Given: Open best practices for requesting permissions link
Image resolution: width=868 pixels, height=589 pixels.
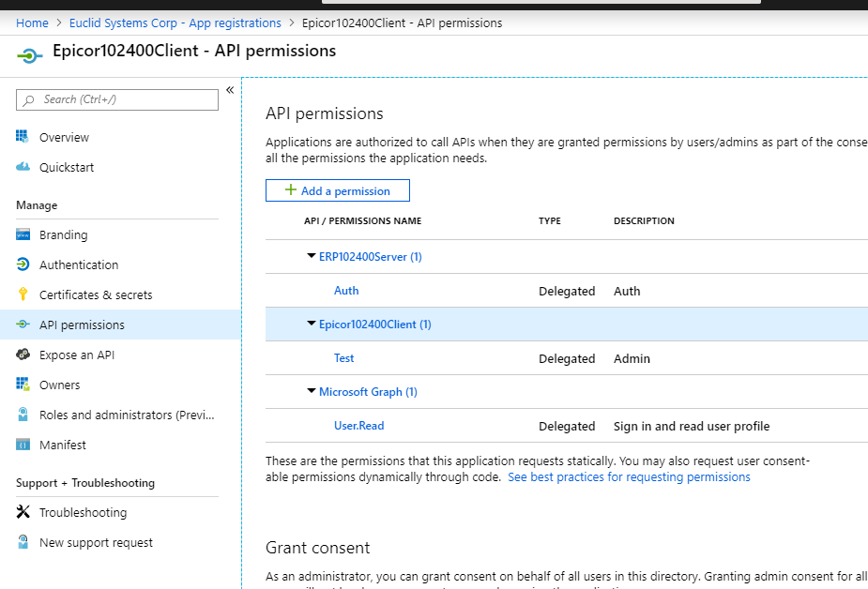Looking at the screenshot, I should point(629,476).
